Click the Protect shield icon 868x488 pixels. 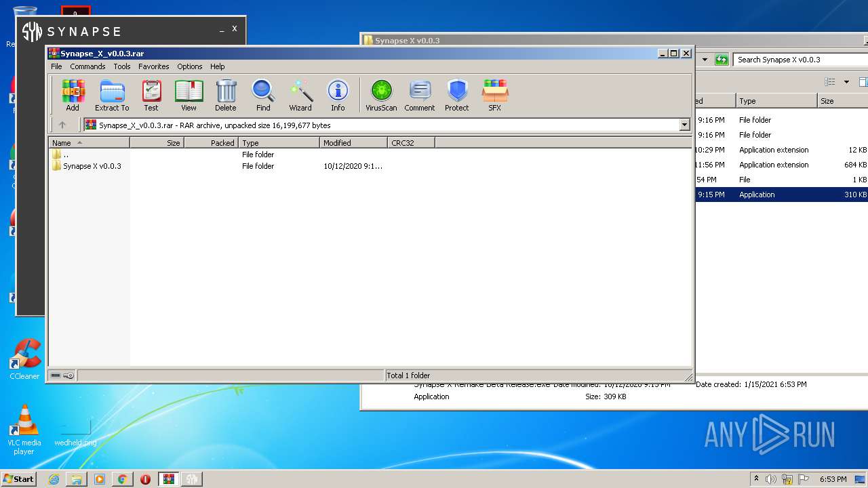[457, 95]
